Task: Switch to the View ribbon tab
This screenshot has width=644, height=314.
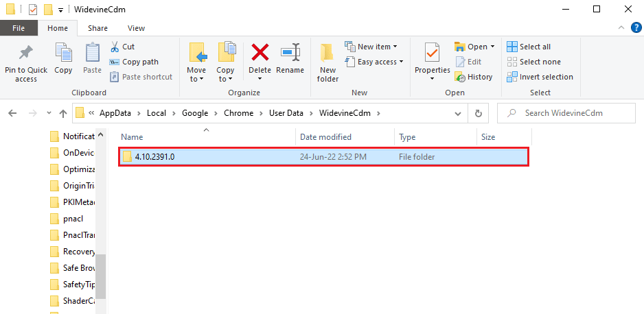Action: click(x=136, y=28)
